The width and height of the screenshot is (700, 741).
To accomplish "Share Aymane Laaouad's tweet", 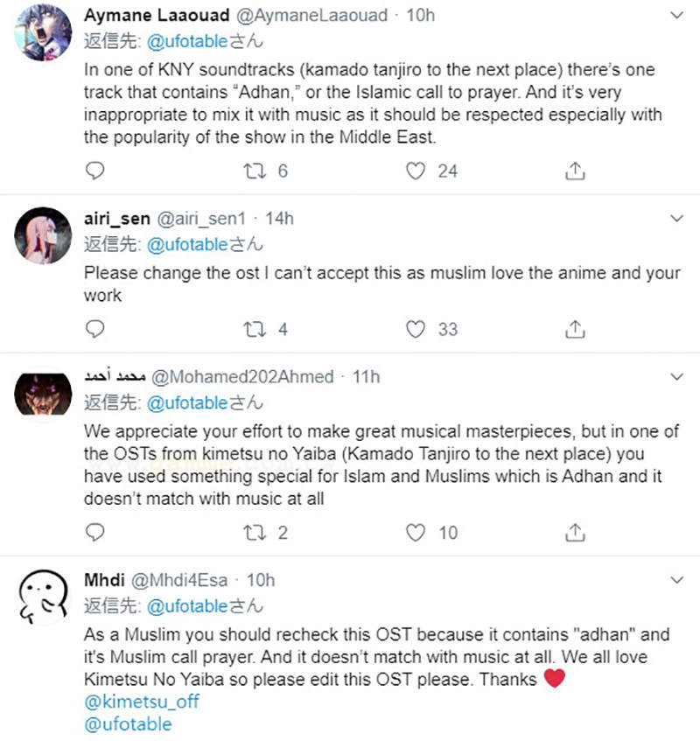I will coord(575,171).
